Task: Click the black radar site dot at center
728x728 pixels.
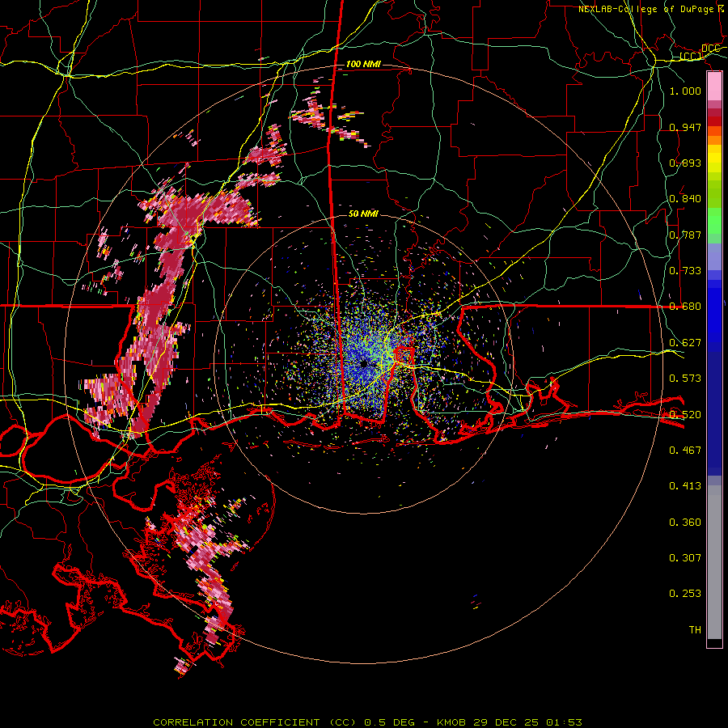Action: (364, 363)
